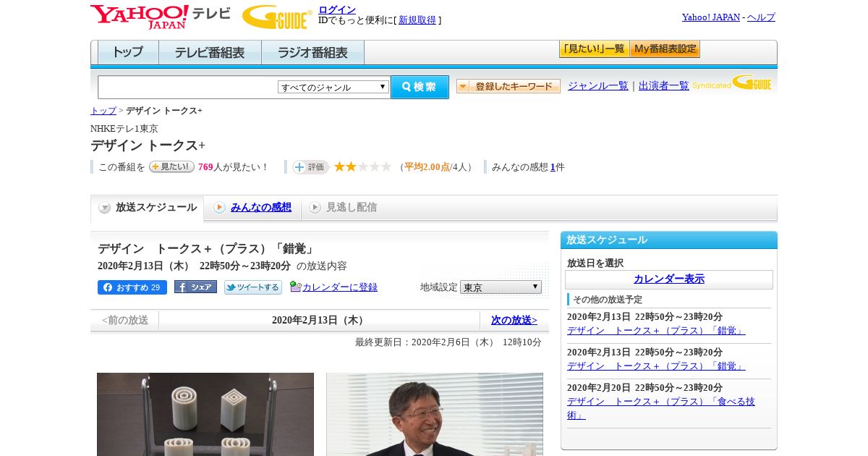The width and height of the screenshot is (868, 456).
Task: Select the 放送スケジュール tab
Action: point(148,208)
